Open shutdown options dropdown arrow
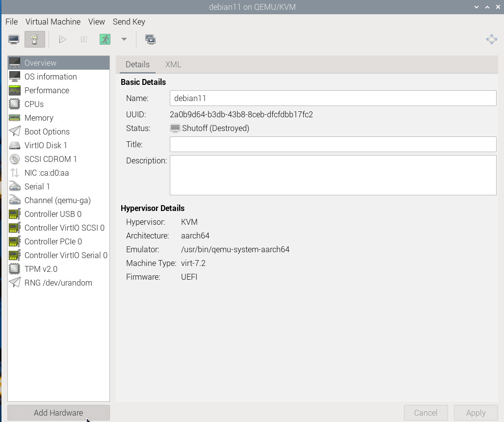The width and height of the screenshot is (504, 422). pos(124,39)
